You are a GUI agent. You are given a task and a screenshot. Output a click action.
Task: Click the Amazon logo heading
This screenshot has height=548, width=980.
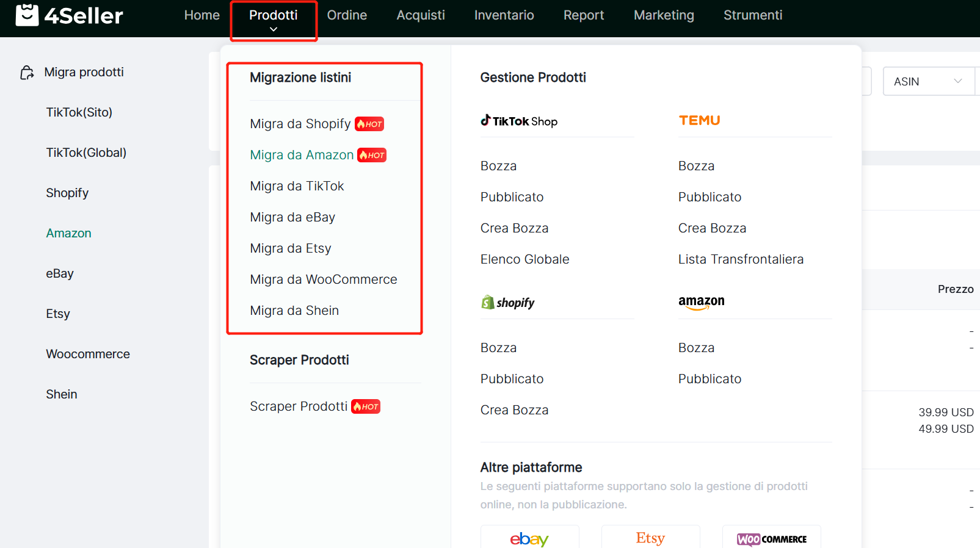[702, 302]
